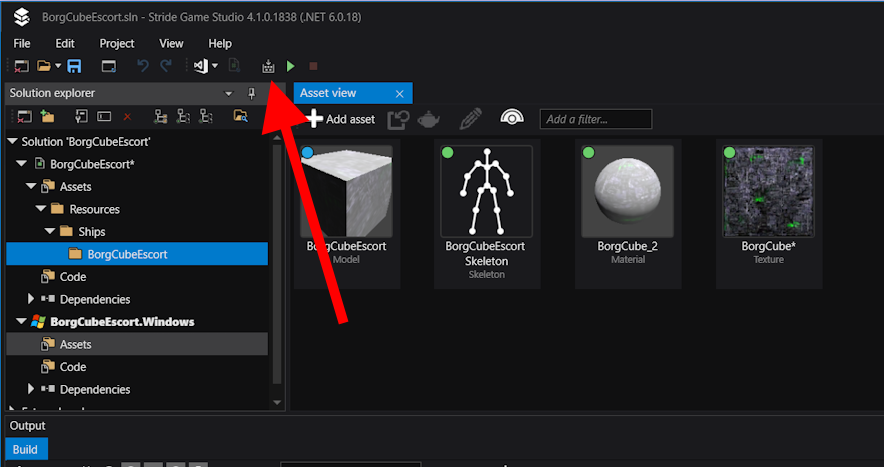Add a new folder in Solution explorer
884x467 pixels.
[47, 117]
